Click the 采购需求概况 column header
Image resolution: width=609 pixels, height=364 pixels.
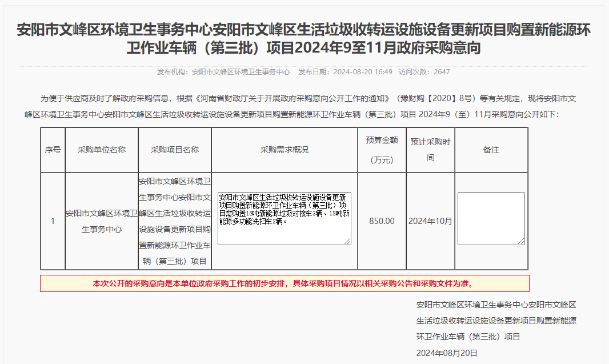(285, 150)
